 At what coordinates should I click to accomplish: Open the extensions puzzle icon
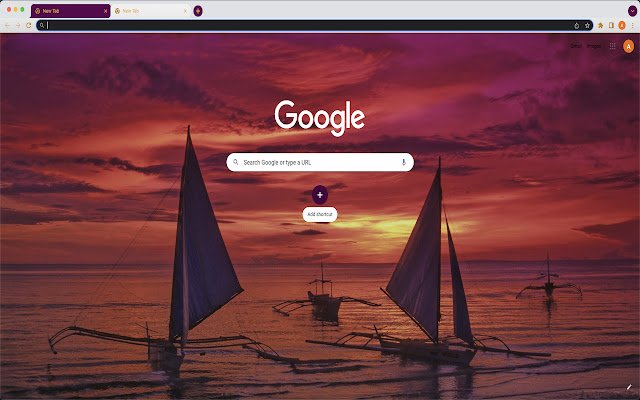(600, 25)
